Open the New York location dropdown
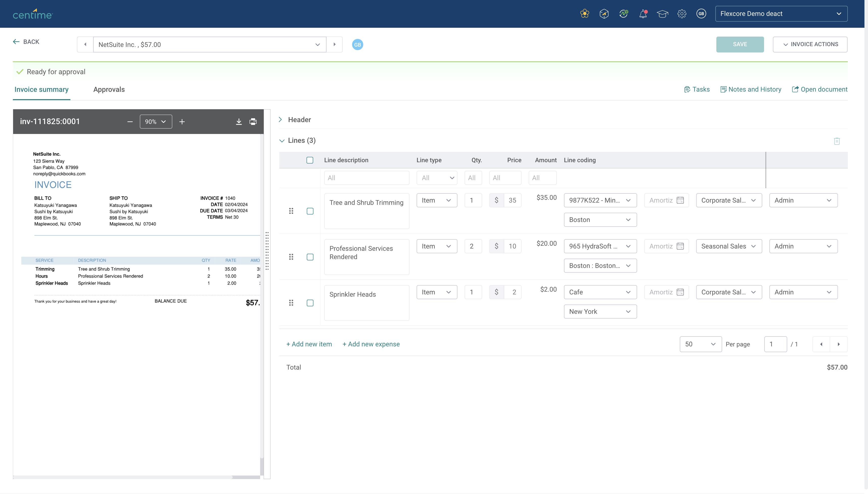 point(600,312)
